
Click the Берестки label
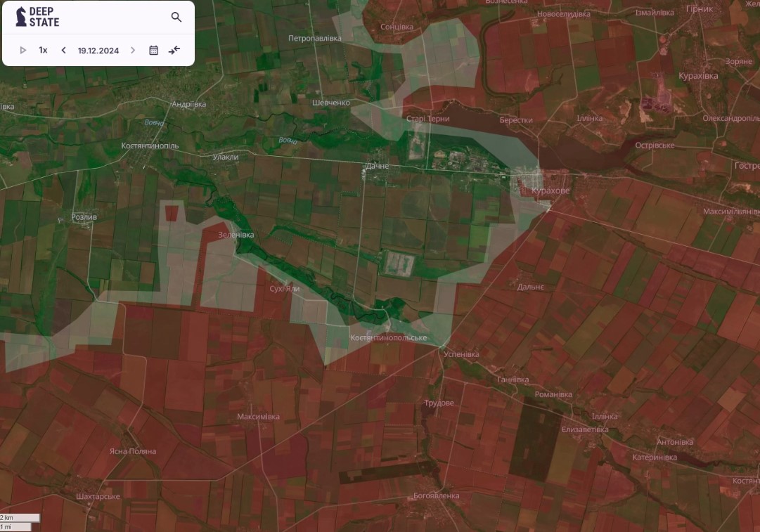tap(516, 120)
